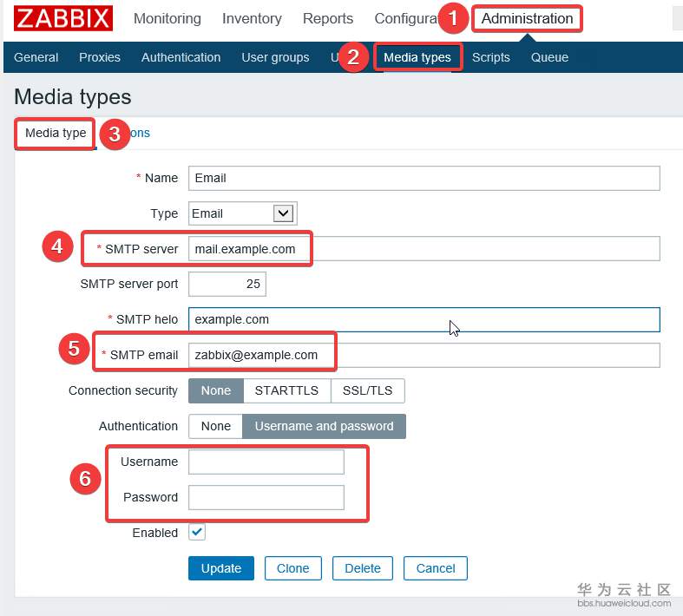The height and width of the screenshot is (616, 683).
Task: Open the Monitoring menu
Action: coord(167,18)
